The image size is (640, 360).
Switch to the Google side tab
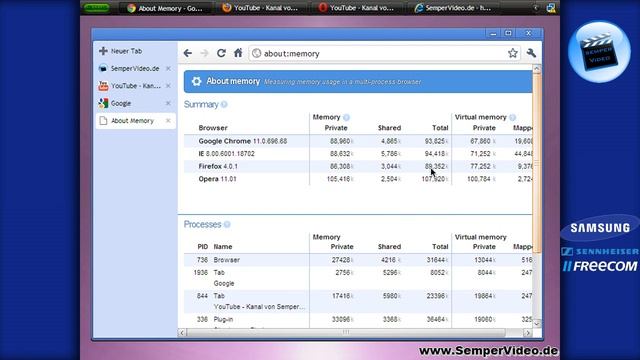coord(135,103)
